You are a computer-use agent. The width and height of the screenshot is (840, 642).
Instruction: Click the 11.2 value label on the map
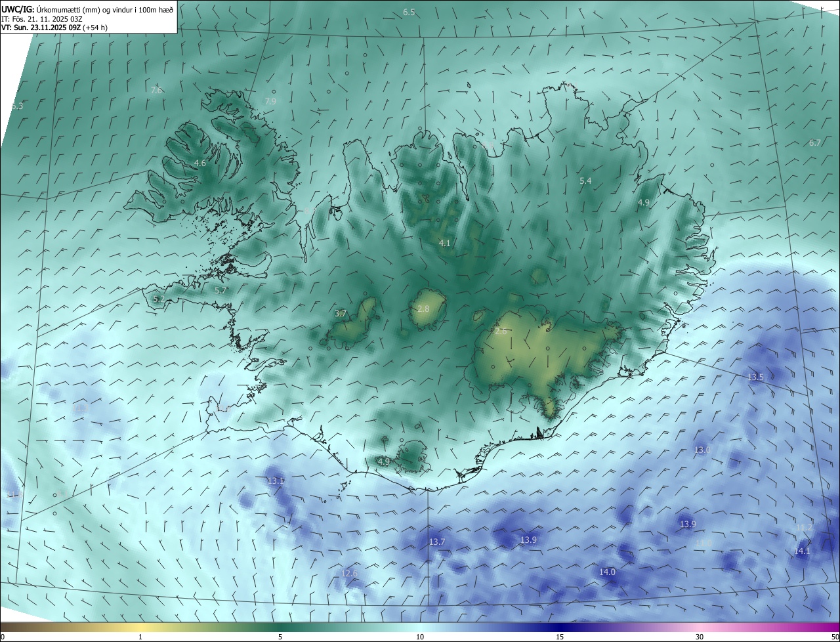point(804,527)
